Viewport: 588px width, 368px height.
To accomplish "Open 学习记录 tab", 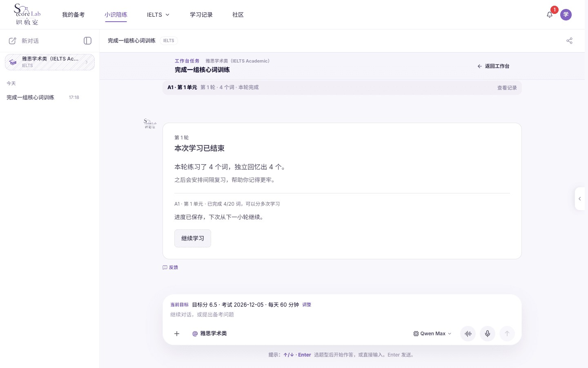I will pyautogui.click(x=201, y=15).
